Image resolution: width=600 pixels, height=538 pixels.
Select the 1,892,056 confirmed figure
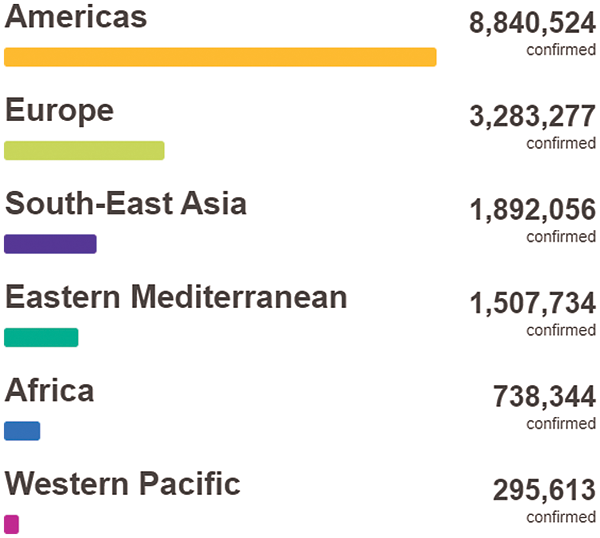532,211
